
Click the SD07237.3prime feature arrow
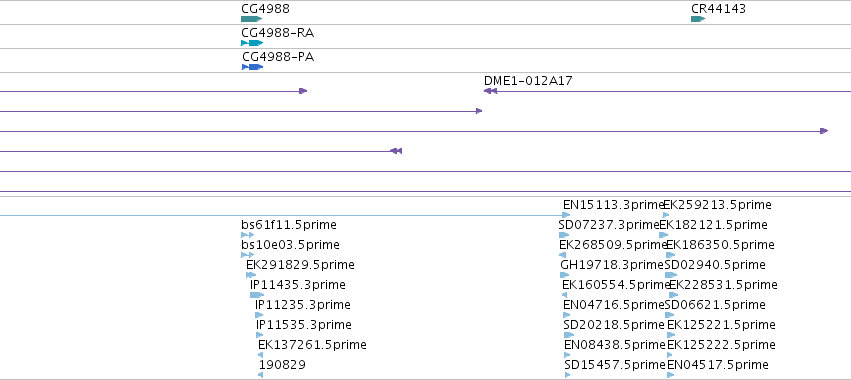(x=564, y=235)
